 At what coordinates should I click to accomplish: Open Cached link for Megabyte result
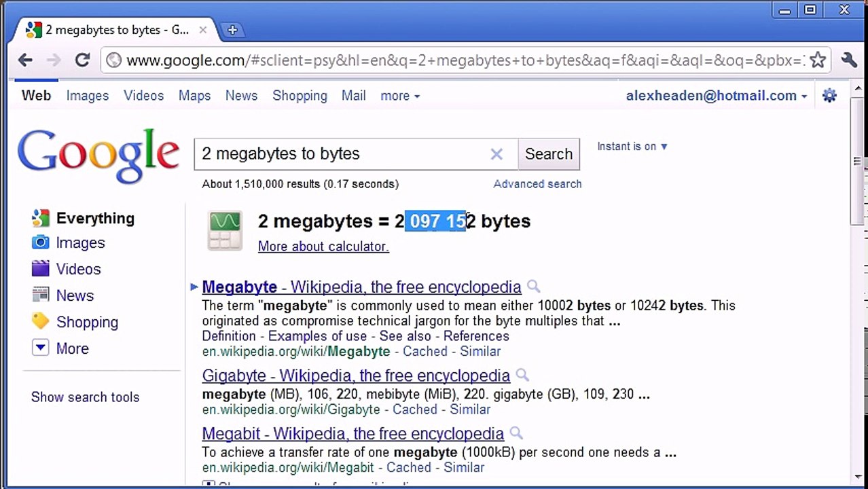425,352
